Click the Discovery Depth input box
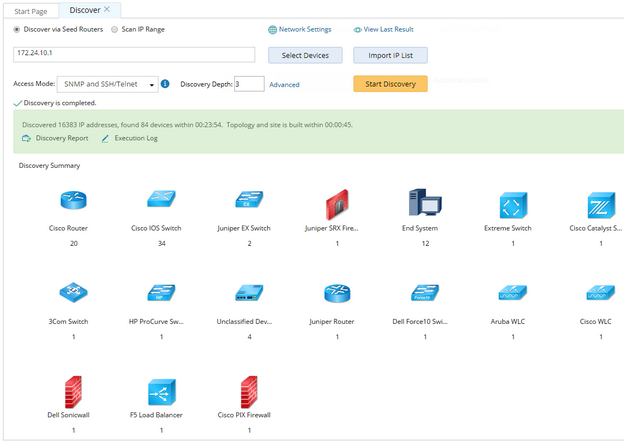The image size is (624, 445). pyautogui.click(x=249, y=84)
